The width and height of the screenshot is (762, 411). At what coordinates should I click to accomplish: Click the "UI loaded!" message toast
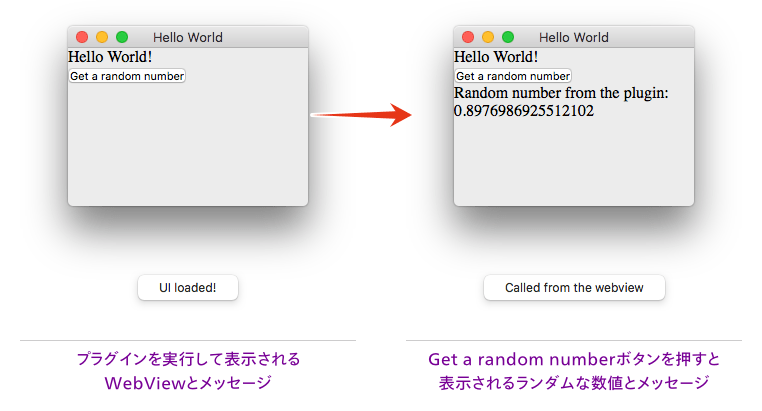pos(187,288)
